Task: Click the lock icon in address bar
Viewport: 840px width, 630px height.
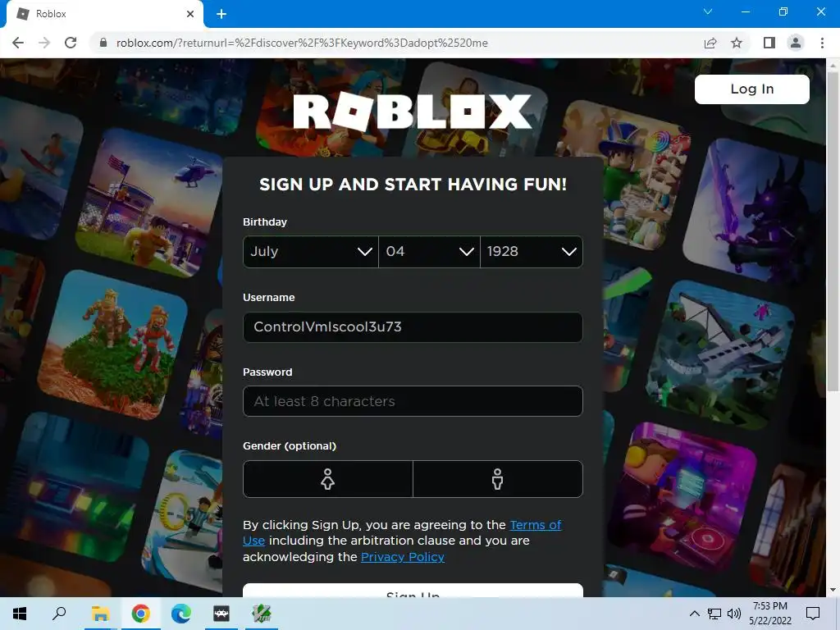Action: click(103, 43)
